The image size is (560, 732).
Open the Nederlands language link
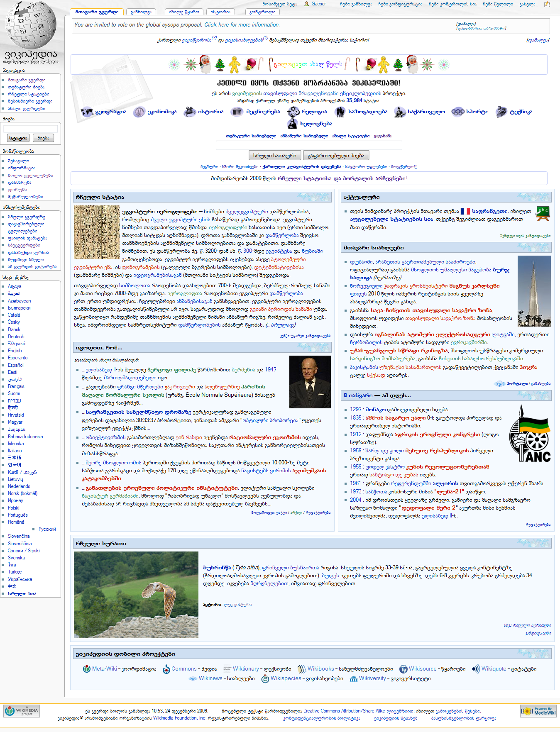click(19, 486)
